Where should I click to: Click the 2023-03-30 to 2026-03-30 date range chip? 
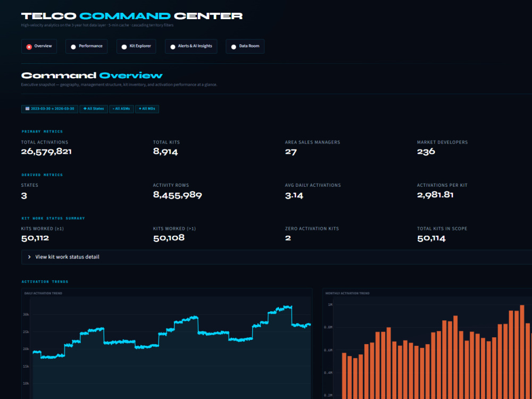coord(49,109)
